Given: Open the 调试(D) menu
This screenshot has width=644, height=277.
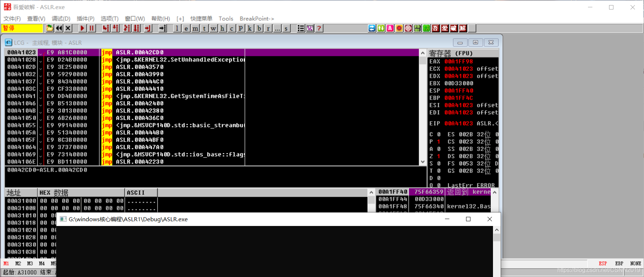Looking at the screenshot, I should (x=61, y=19).
